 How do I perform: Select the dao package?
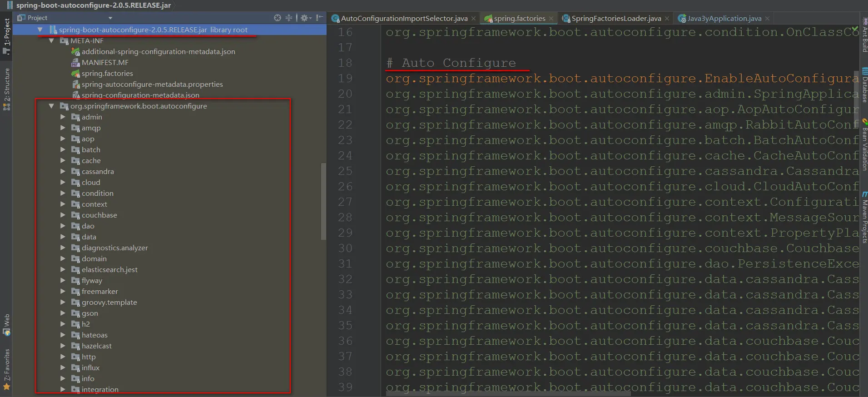88,226
